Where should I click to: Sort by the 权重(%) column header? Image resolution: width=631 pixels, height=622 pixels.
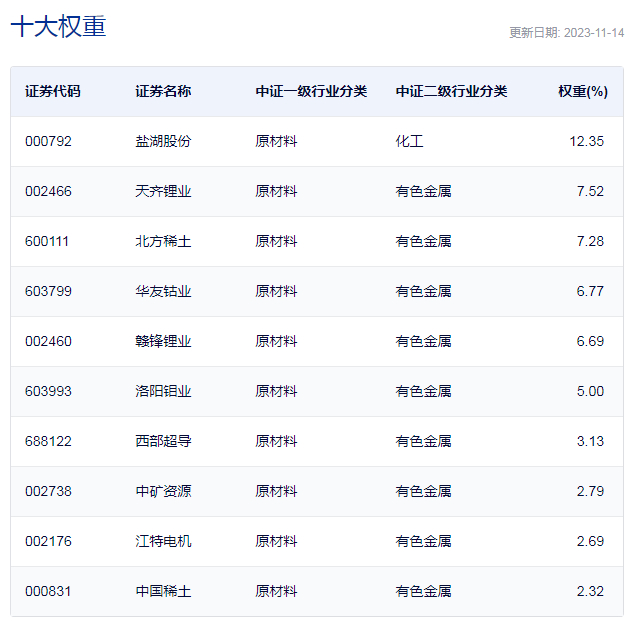[582, 91]
